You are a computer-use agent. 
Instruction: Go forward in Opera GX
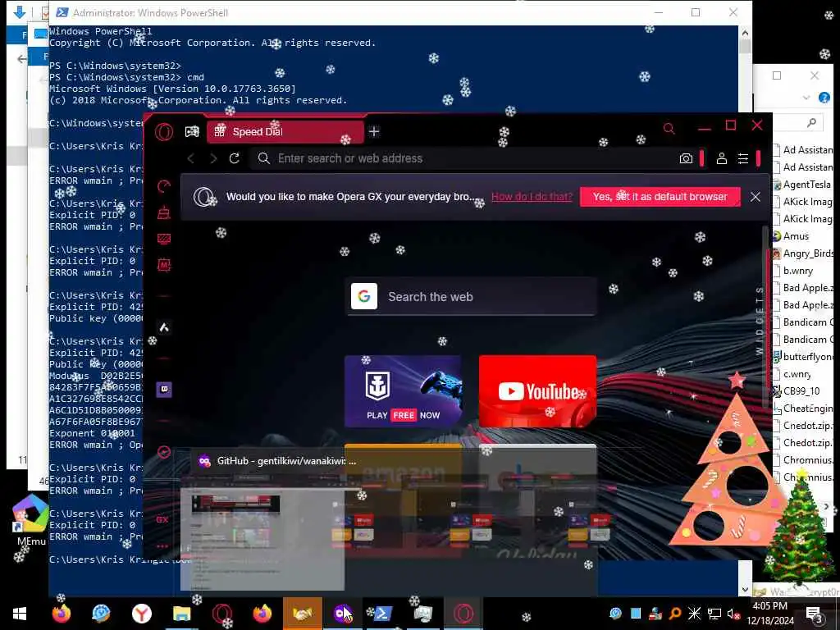pyautogui.click(x=213, y=158)
